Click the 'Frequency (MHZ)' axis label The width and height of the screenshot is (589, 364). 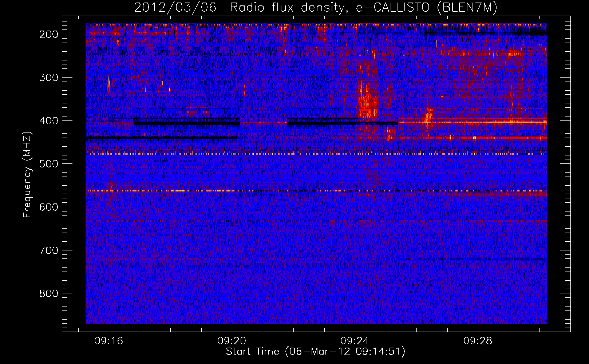27,174
